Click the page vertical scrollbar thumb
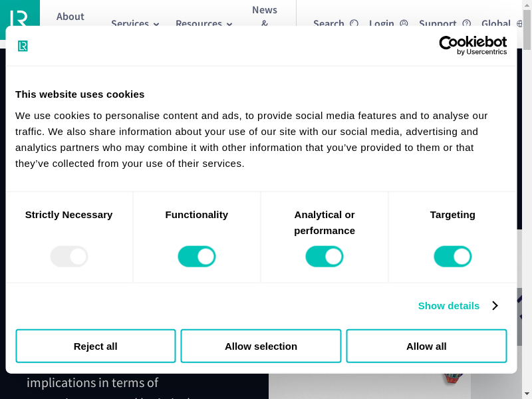Image resolution: width=532 pixels, height=399 pixels. click(x=527, y=30)
